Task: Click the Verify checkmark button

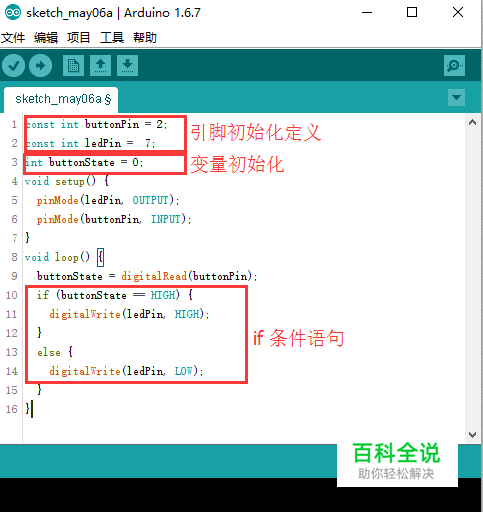Action: coord(13,65)
